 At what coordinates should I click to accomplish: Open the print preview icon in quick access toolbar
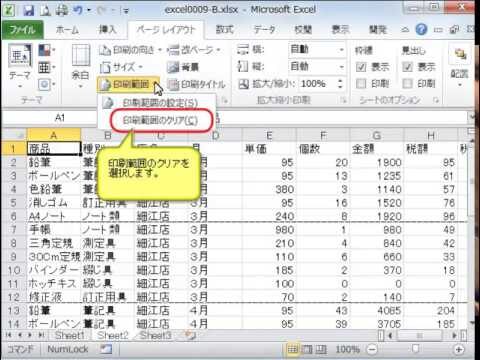[x=45, y=10]
